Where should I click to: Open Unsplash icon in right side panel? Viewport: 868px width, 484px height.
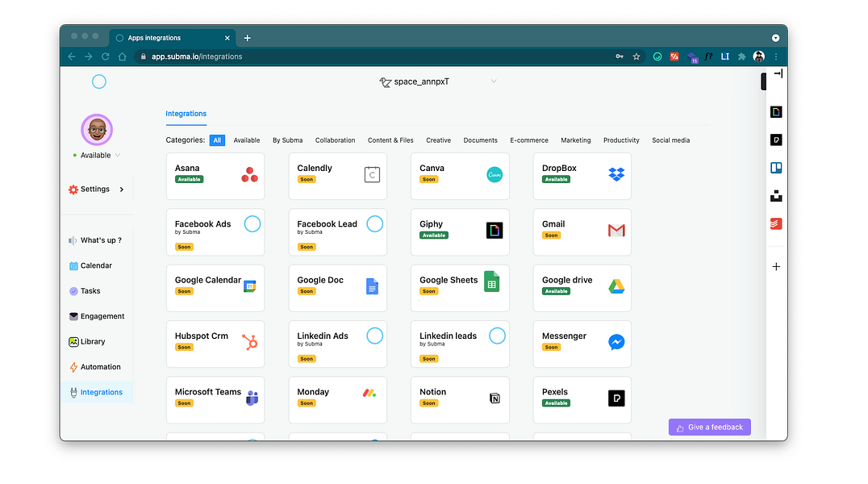pyautogui.click(x=776, y=195)
